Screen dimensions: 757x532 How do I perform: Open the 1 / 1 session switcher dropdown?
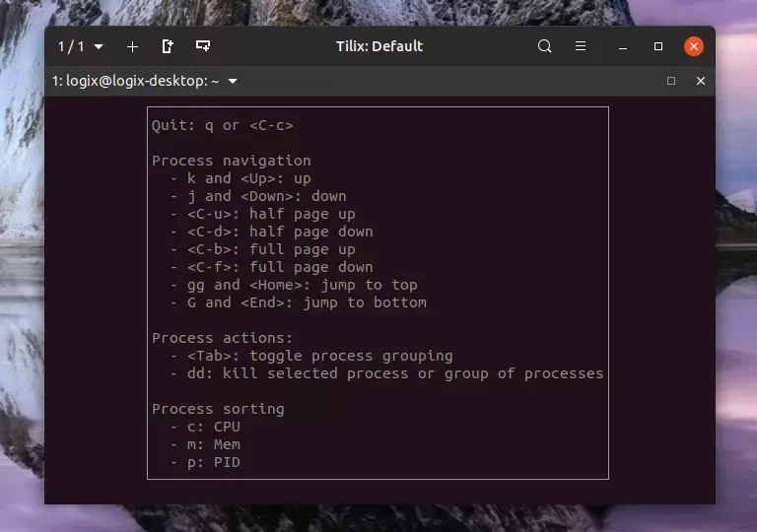coord(80,46)
